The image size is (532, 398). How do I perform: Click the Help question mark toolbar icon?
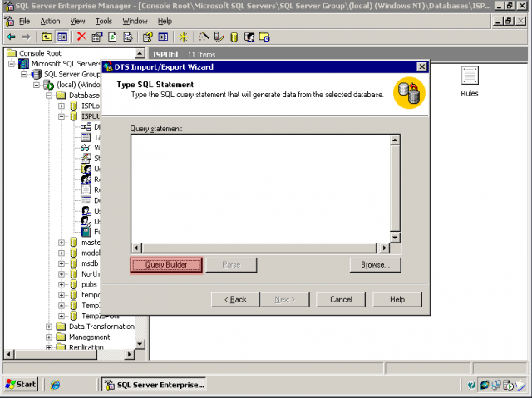coord(147,37)
